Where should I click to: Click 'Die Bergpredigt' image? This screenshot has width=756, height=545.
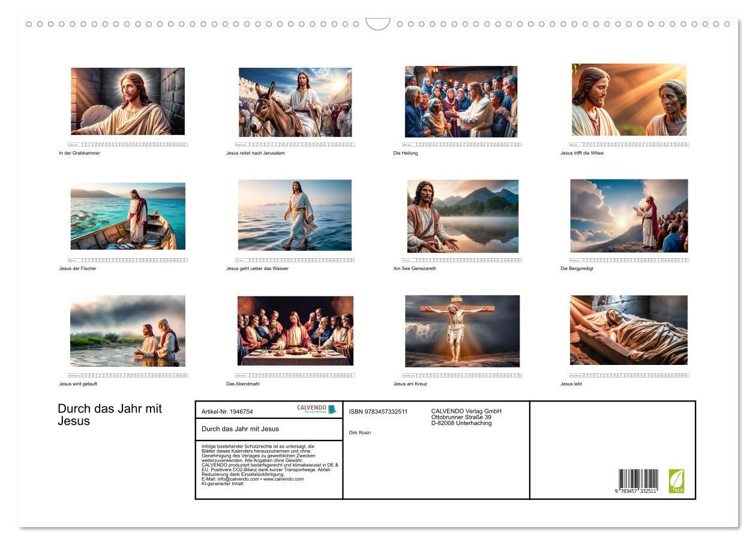click(x=629, y=215)
